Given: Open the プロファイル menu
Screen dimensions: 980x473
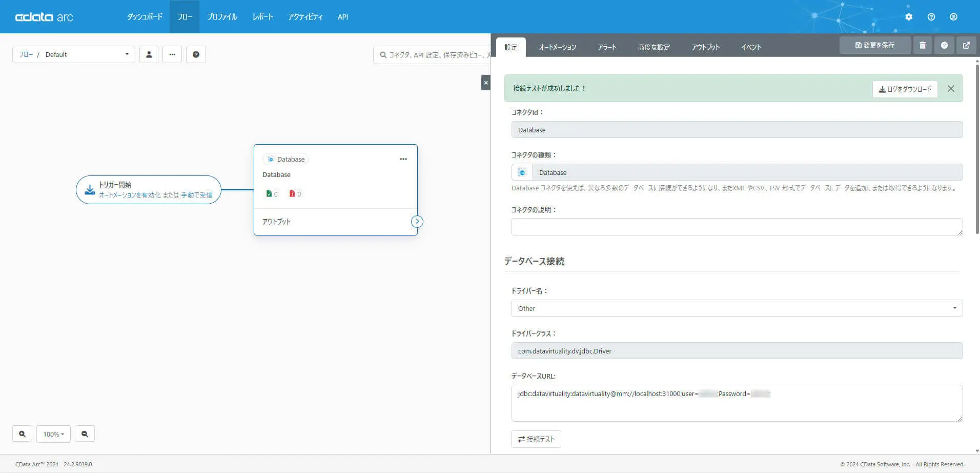Looking at the screenshot, I should pyautogui.click(x=222, y=17).
